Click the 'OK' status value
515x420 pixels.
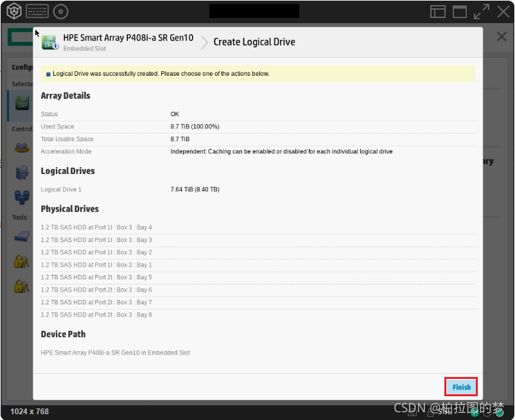(175, 114)
